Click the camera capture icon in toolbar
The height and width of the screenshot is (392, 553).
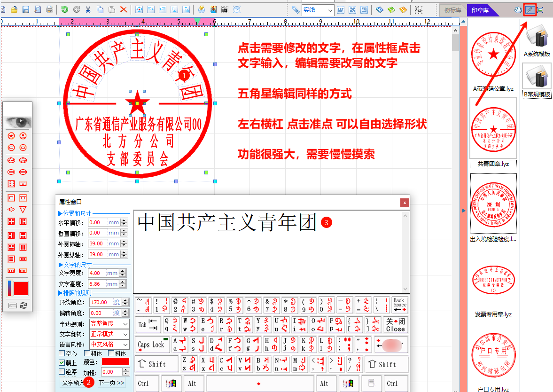coord(225,9)
